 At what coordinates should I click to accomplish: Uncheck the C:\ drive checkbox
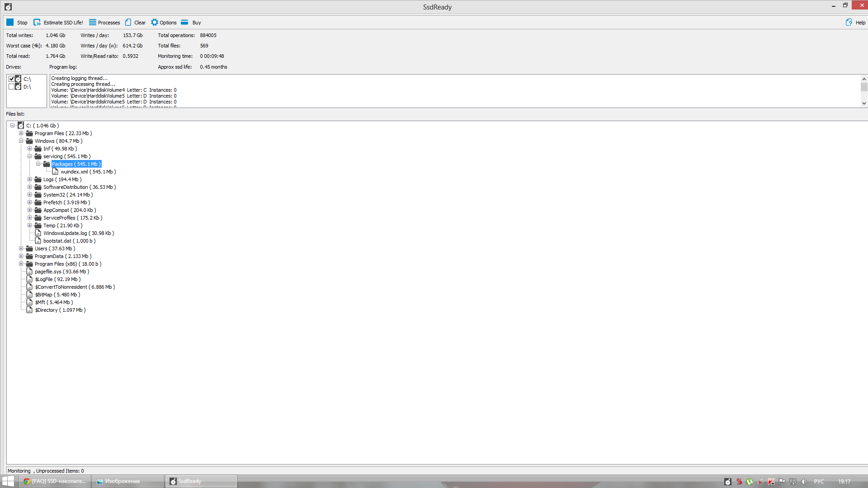[12, 79]
